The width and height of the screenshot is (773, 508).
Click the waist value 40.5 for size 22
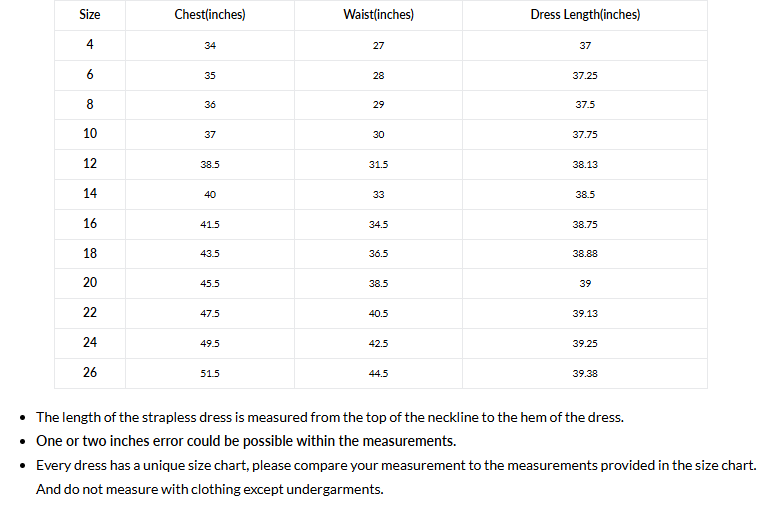point(378,314)
